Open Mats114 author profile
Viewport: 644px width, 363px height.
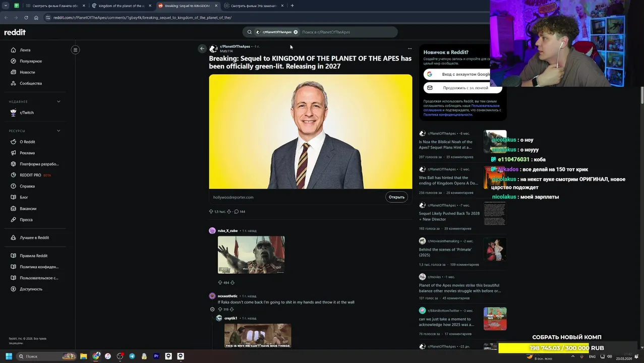coord(226,51)
